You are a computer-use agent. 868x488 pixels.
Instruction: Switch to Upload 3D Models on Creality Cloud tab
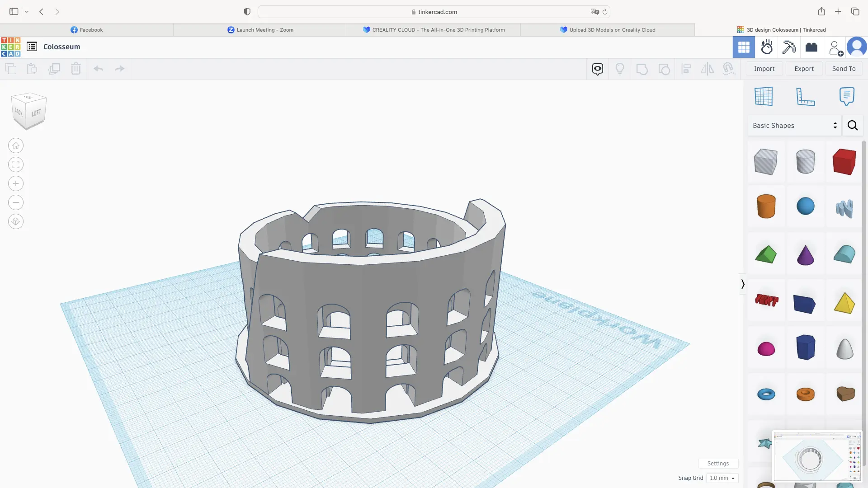[x=608, y=30]
